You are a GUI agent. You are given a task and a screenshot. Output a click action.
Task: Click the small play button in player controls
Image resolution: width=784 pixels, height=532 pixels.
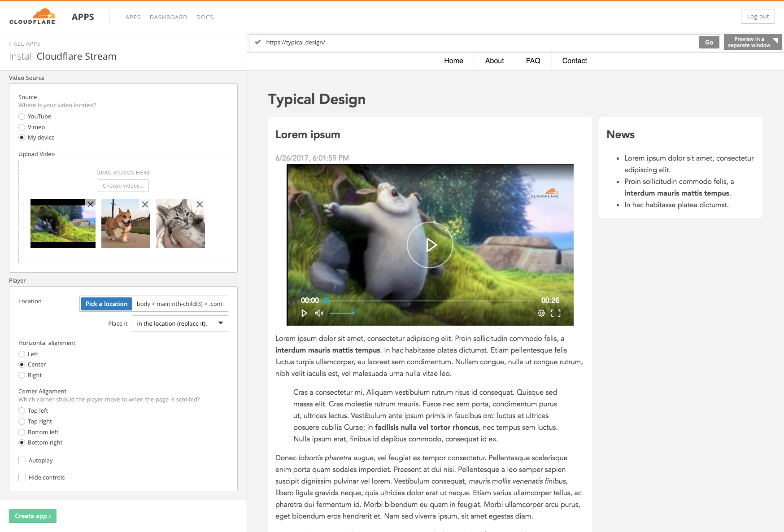point(305,313)
